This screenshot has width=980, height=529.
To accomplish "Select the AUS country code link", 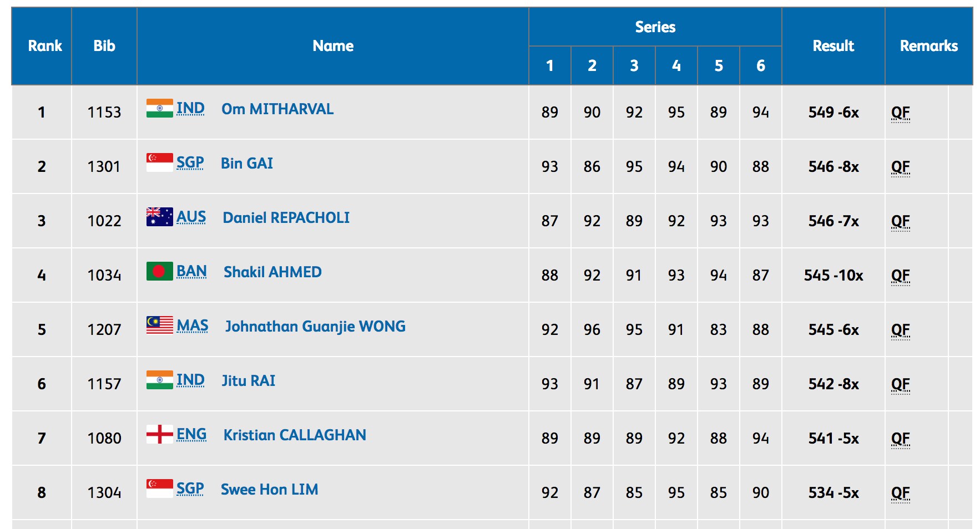I will pyautogui.click(x=191, y=217).
